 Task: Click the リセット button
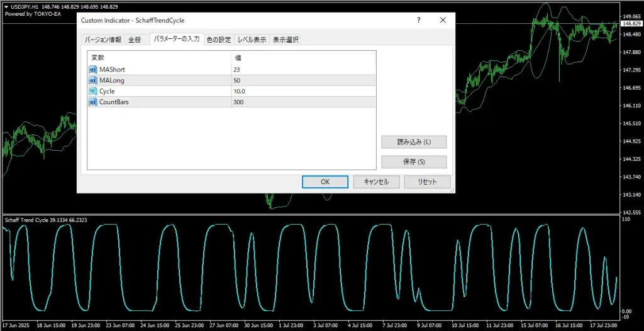[x=427, y=182]
